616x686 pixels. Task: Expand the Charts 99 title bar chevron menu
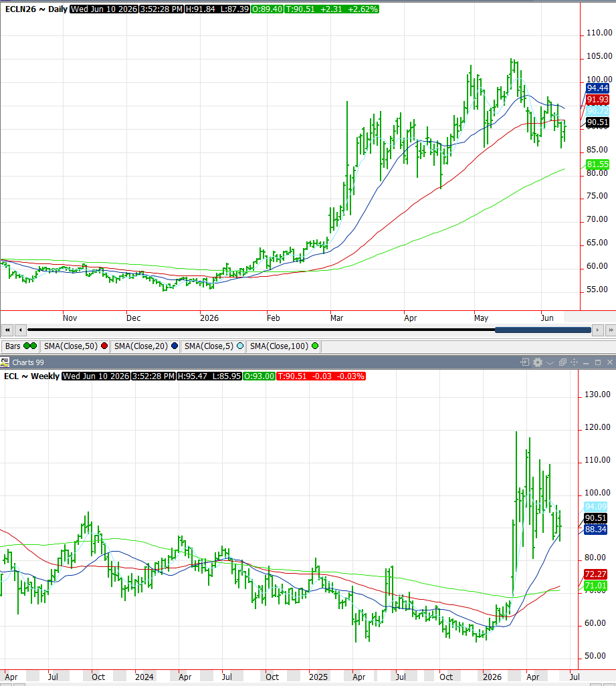tap(550, 362)
